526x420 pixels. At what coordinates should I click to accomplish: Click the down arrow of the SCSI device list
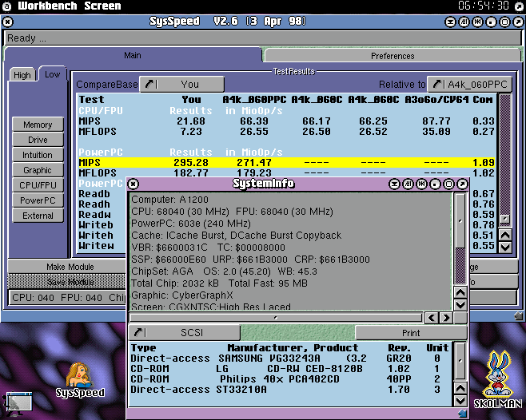point(460,401)
